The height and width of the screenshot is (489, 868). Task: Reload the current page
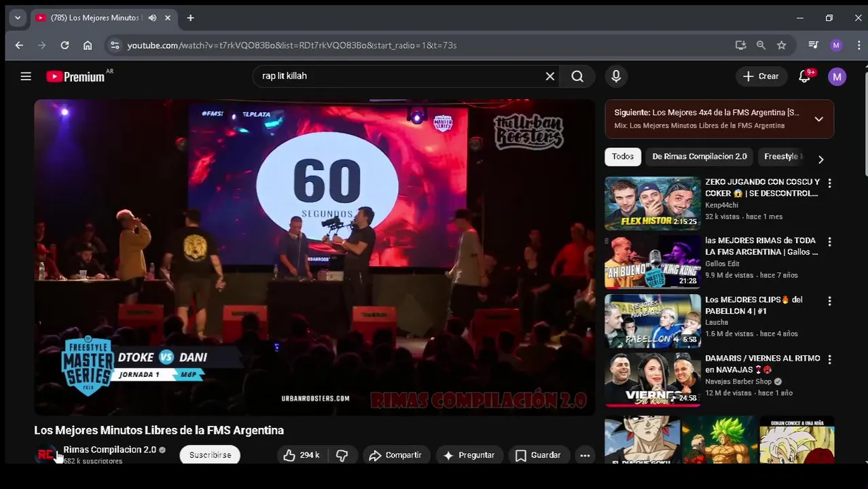65,45
